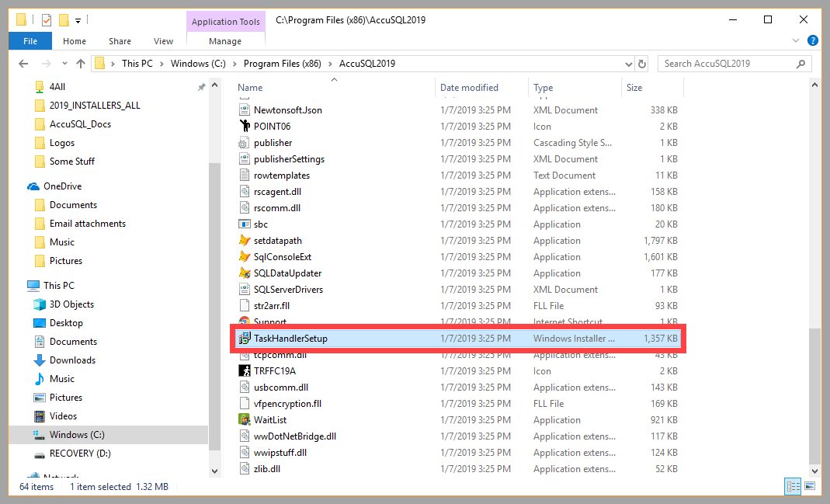This screenshot has height=504, width=830.
Task: Click the WaitList application icon
Action: click(x=244, y=420)
